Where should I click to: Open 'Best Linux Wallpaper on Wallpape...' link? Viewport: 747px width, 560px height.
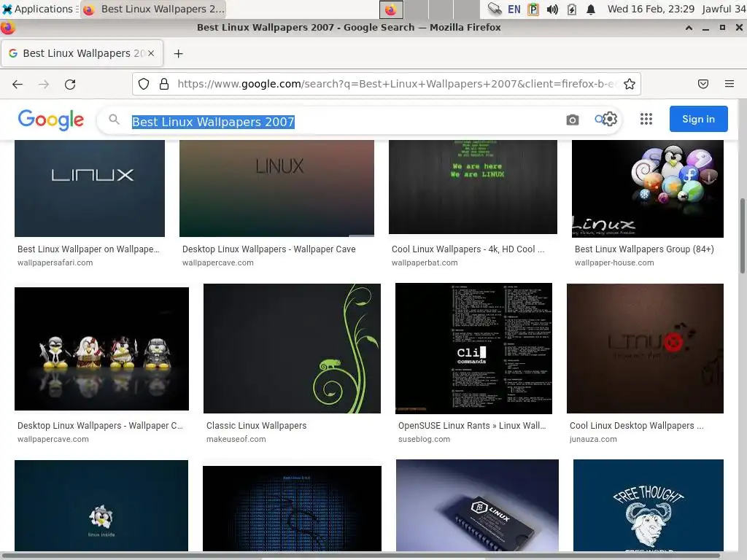point(88,249)
